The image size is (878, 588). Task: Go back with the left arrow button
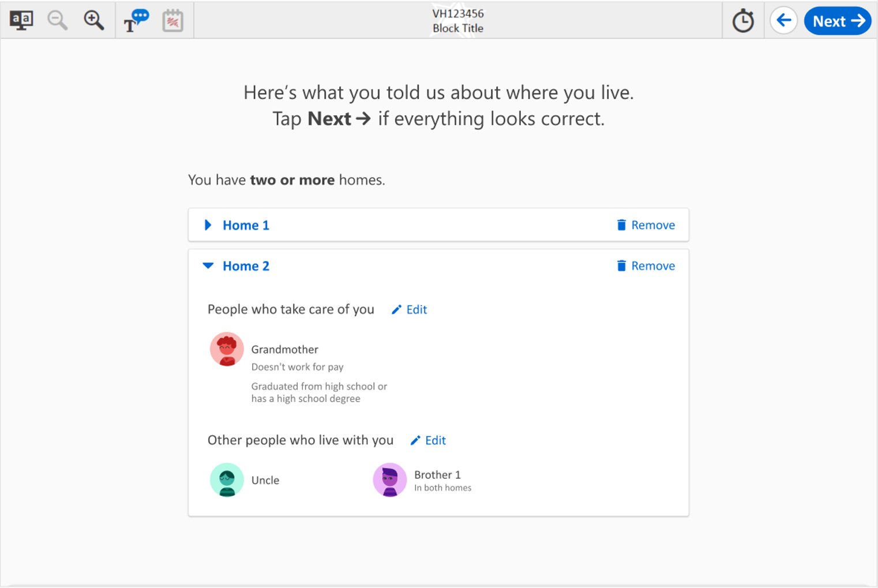point(783,21)
